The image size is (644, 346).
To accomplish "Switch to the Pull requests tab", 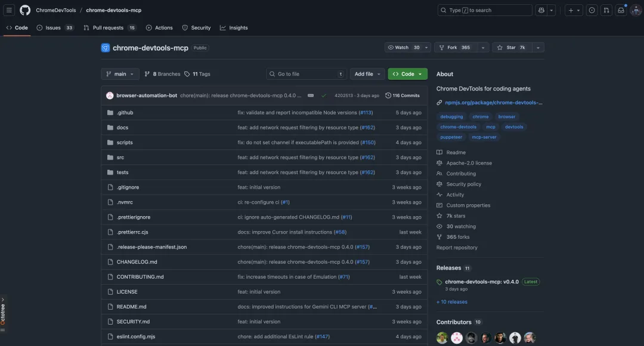I will click(x=110, y=28).
